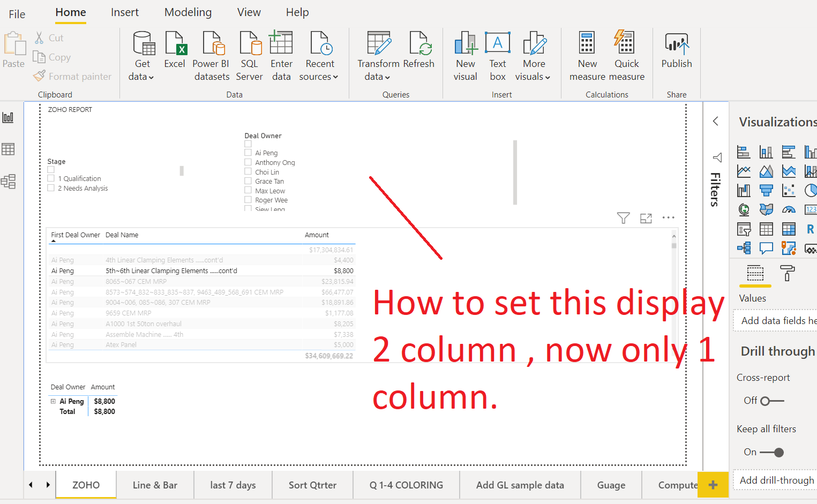Image resolution: width=817 pixels, height=504 pixels.
Task: Select the Gauge visualization icon
Action: tap(789, 209)
